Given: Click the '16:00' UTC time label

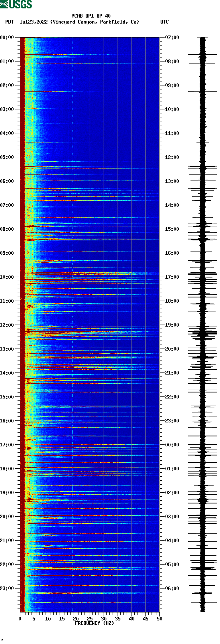Looking at the screenshot, I should [172, 253].
